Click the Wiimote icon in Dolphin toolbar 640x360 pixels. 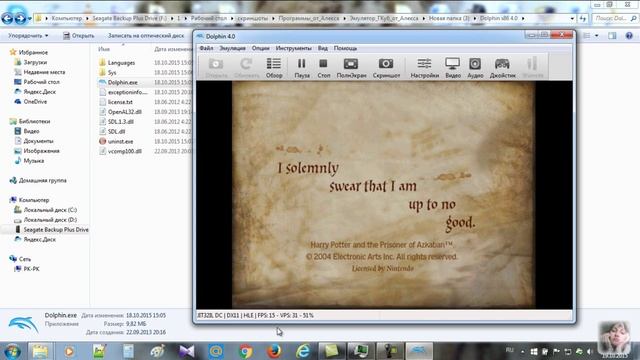click(533, 68)
